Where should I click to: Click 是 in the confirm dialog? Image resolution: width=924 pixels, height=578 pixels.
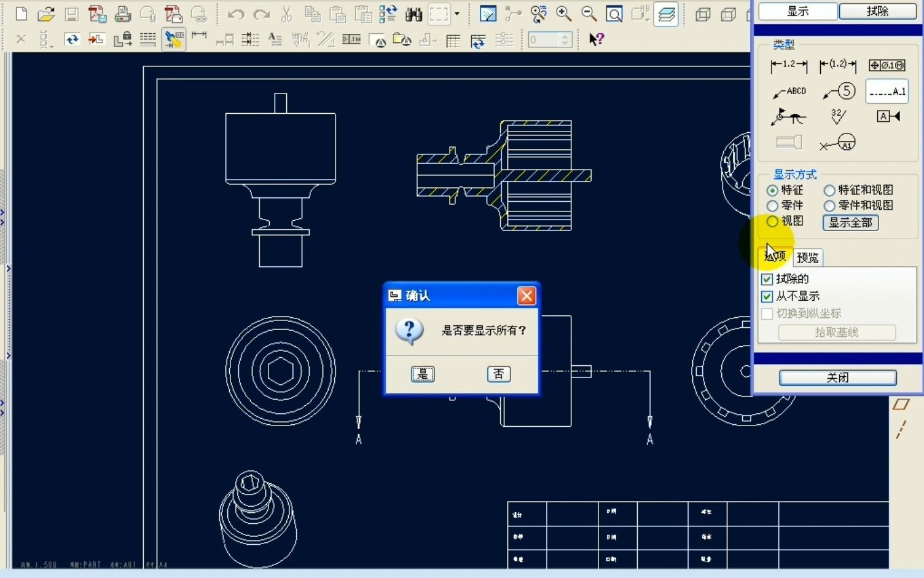[x=423, y=374]
